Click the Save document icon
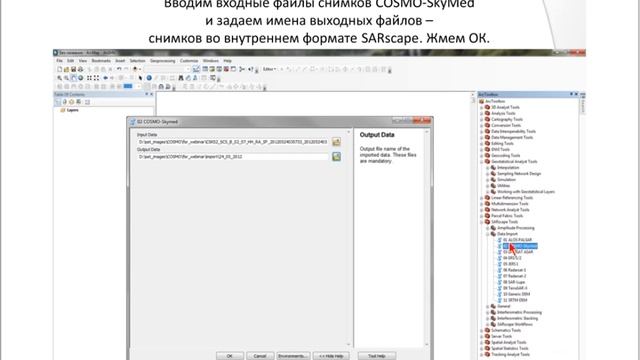Screen dimensions: 640x360 click(x=73, y=69)
